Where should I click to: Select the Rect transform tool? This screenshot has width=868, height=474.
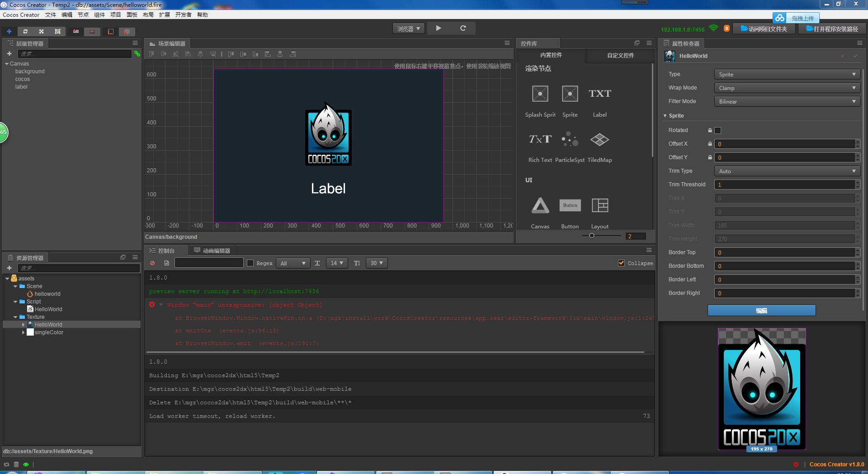coord(57,32)
